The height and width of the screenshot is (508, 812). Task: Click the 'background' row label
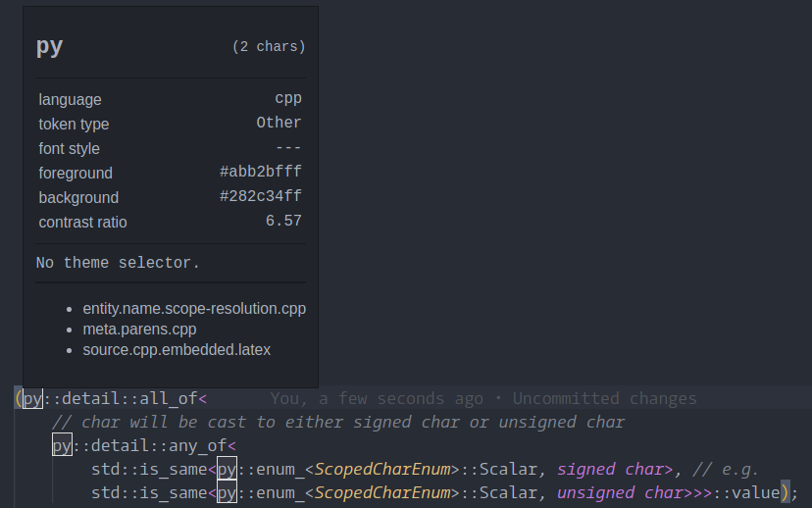[x=78, y=197]
